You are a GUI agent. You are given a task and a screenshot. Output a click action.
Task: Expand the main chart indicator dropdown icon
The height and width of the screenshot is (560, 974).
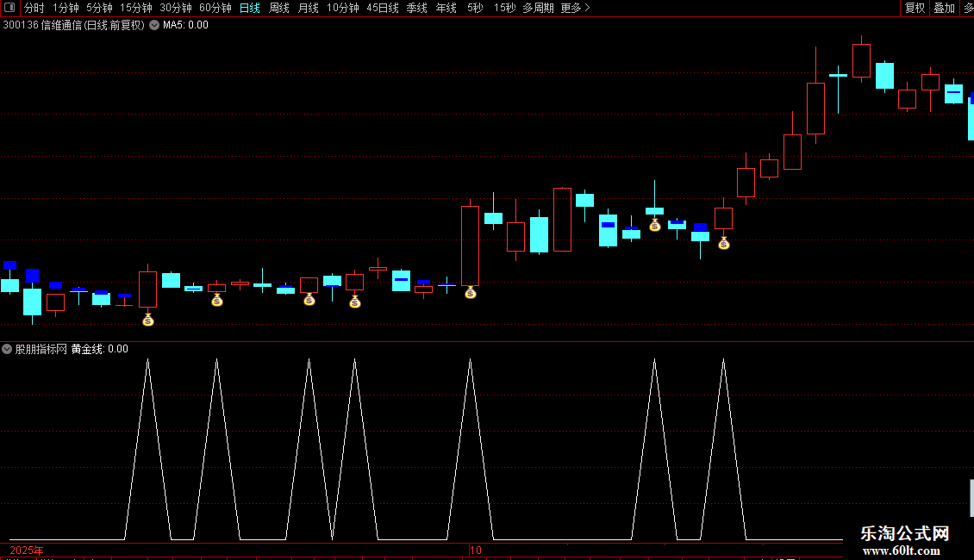point(154,26)
